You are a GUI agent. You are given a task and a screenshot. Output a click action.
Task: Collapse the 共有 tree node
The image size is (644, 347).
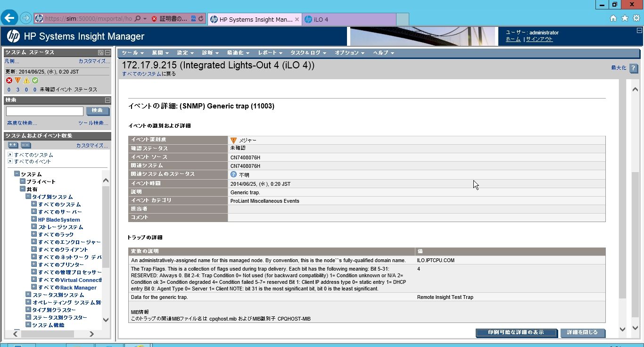click(x=23, y=189)
